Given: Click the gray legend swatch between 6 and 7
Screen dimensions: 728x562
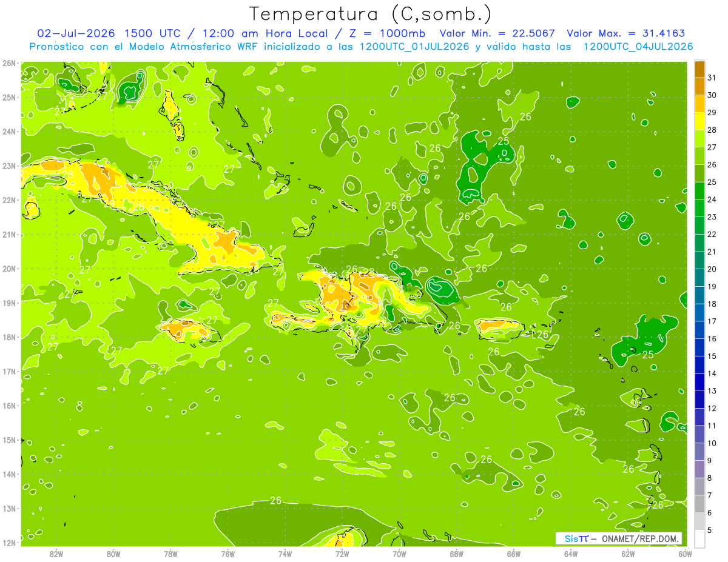Looking at the screenshot, I should point(699,504).
